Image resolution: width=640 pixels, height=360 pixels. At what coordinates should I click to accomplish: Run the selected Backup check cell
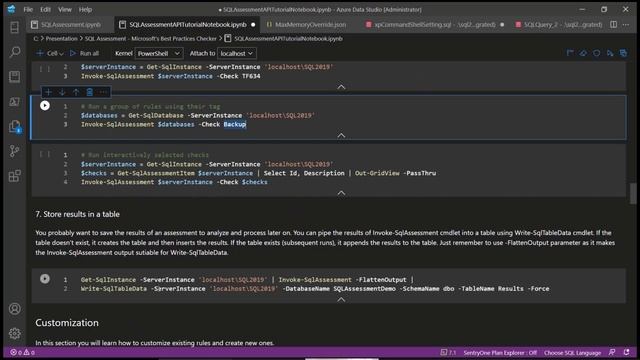(x=45, y=106)
